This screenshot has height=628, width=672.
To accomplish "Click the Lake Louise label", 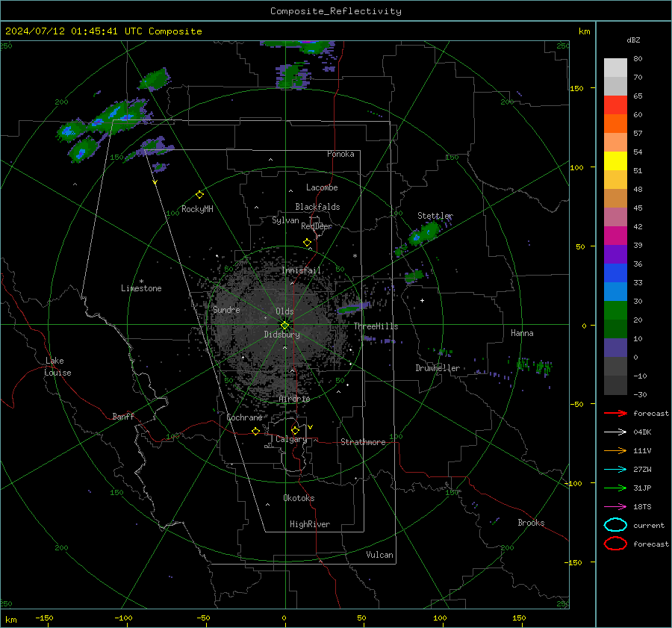I will [x=57, y=367].
